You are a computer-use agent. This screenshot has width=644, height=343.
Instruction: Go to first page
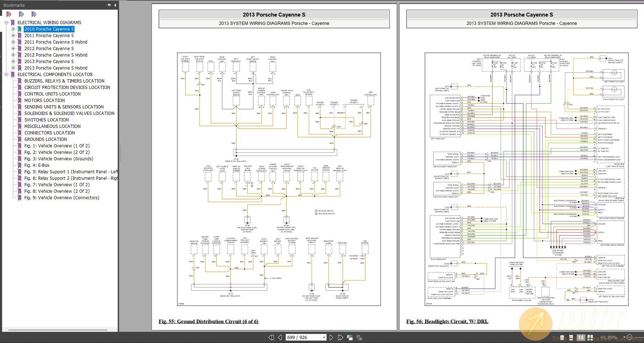pos(271,338)
